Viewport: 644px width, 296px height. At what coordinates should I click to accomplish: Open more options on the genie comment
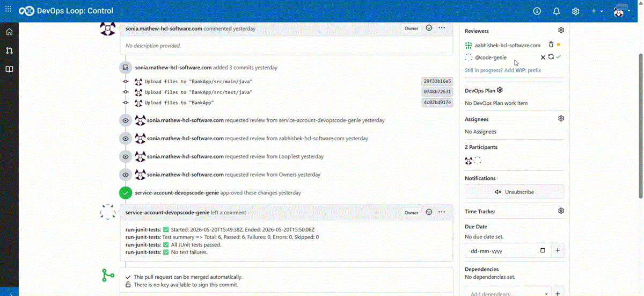coord(442,212)
